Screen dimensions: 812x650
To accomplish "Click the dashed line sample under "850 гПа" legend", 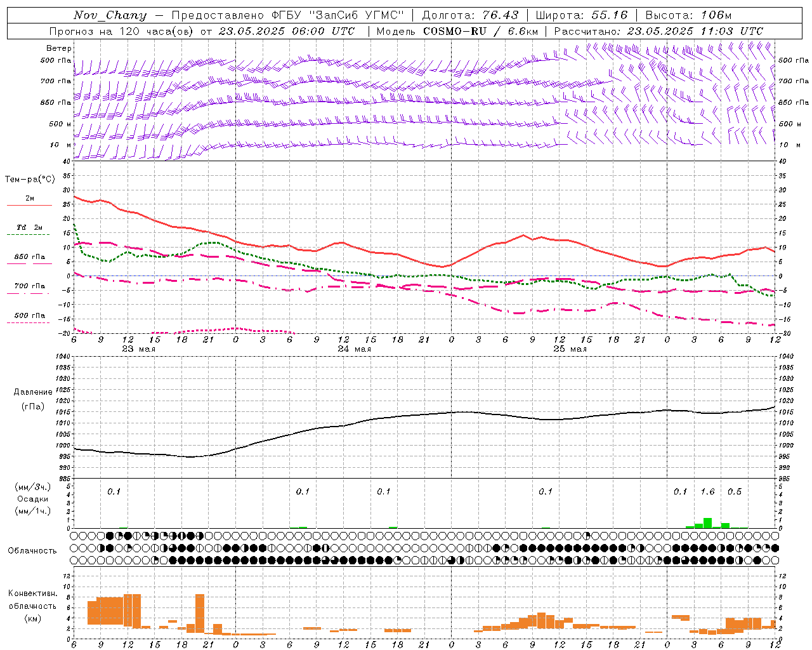I will 30,264.
